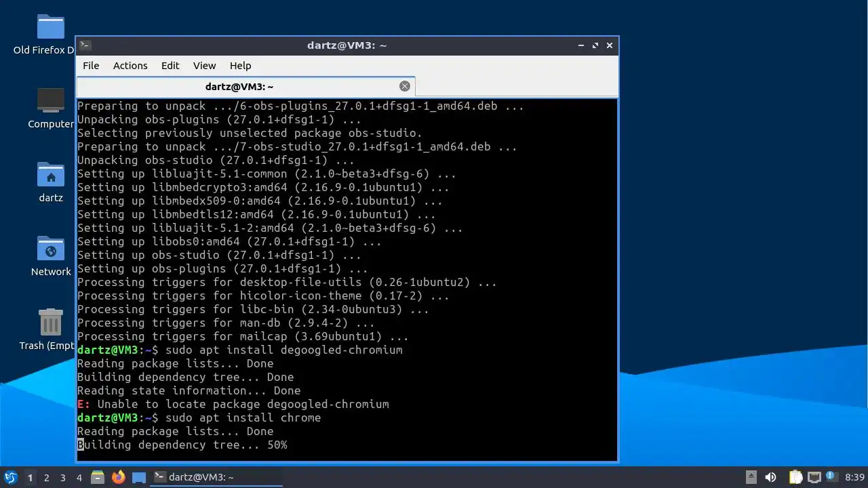
Task: Click 'Setting up libobs0:amd64' output line
Action: [x=229, y=242]
